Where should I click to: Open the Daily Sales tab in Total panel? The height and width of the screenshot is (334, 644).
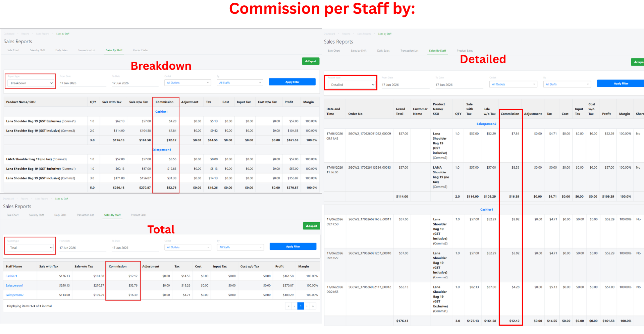60,215
